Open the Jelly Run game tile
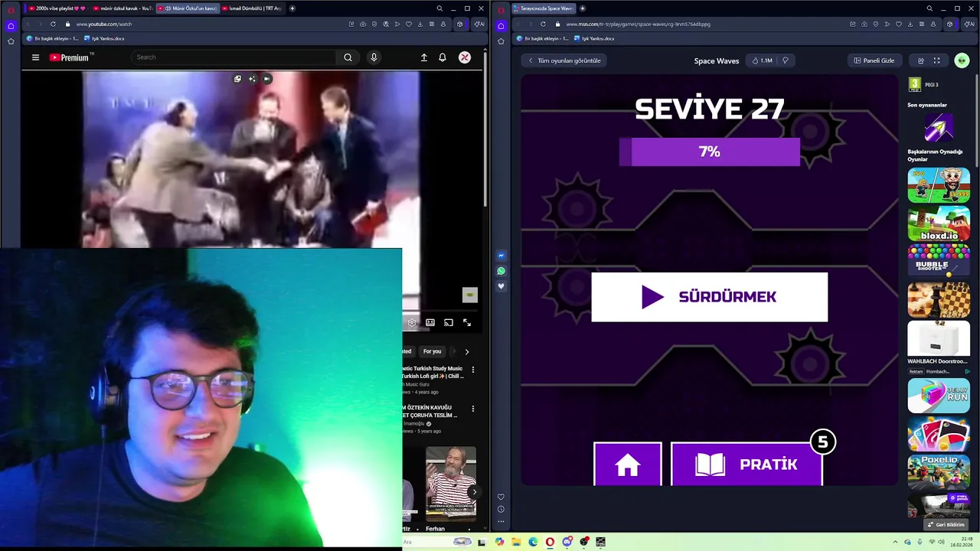 coord(939,396)
